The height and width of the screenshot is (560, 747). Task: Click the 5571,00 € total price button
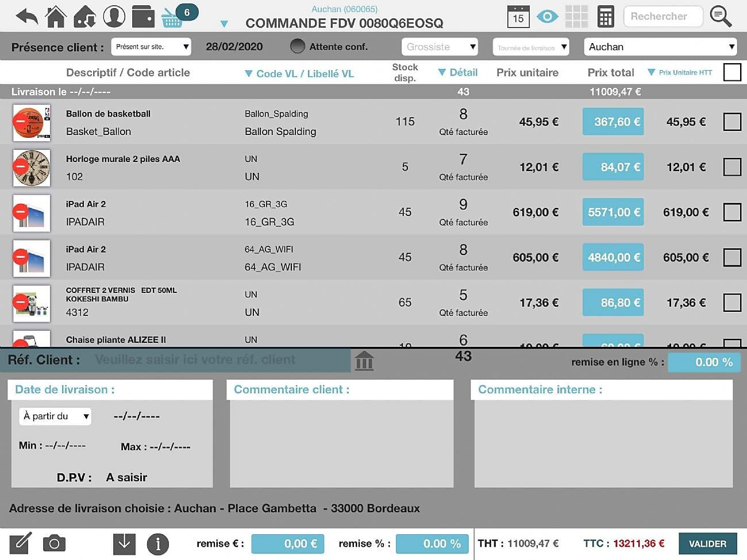[x=613, y=212]
